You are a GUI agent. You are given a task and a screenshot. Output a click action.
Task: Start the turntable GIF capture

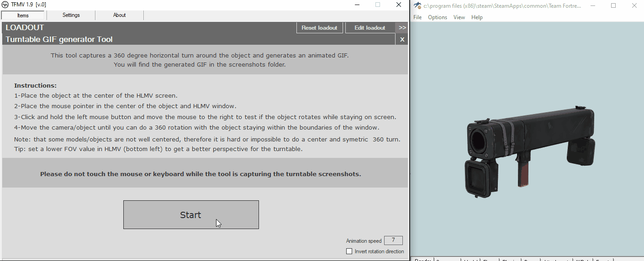click(x=191, y=215)
